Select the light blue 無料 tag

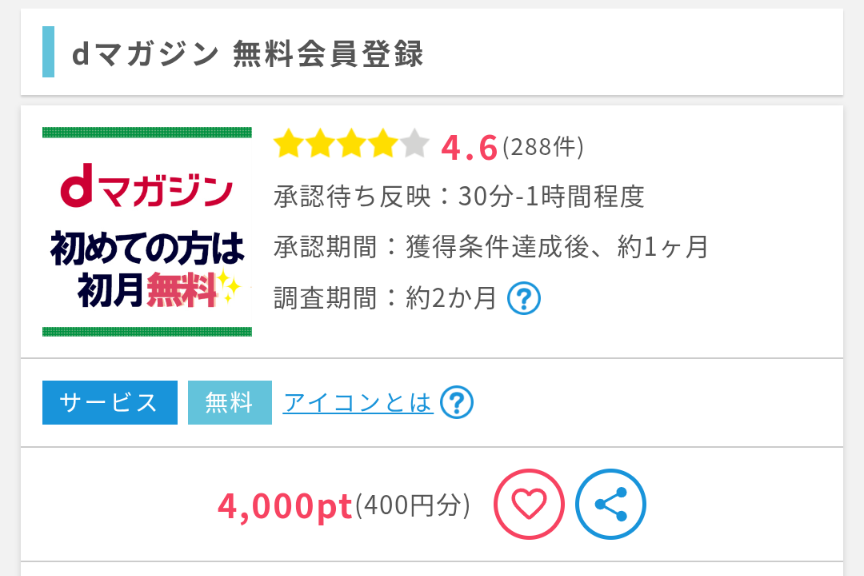229,402
